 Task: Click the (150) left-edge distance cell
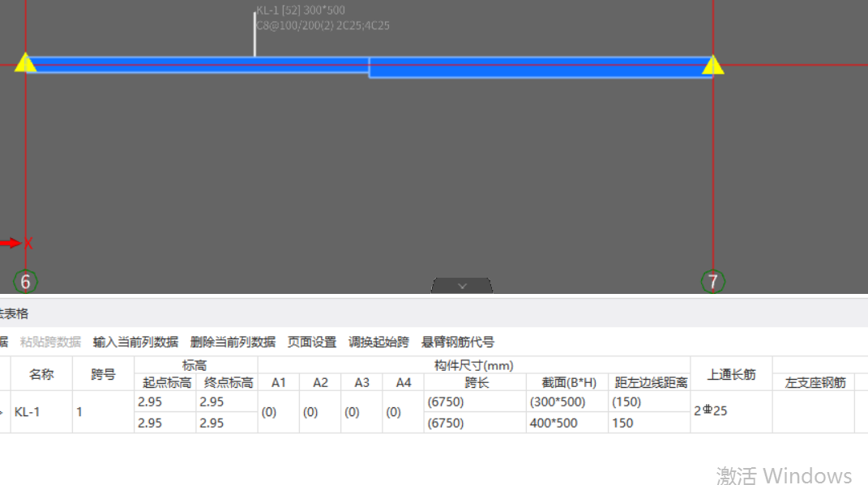click(x=649, y=402)
